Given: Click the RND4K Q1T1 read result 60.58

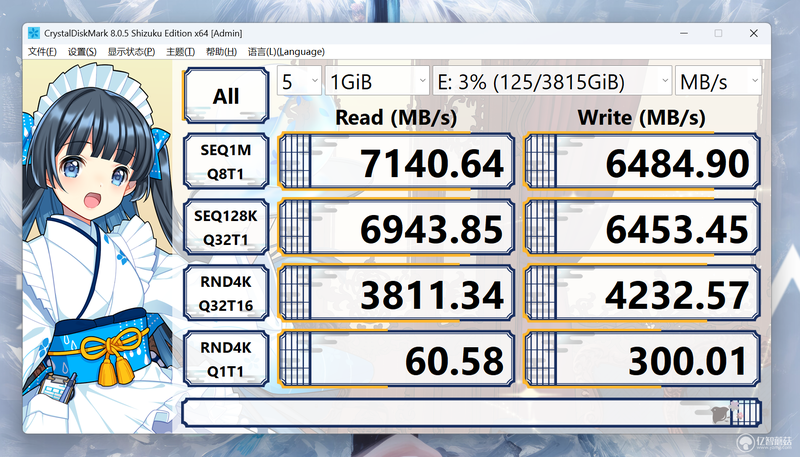Looking at the screenshot, I should [396, 359].
